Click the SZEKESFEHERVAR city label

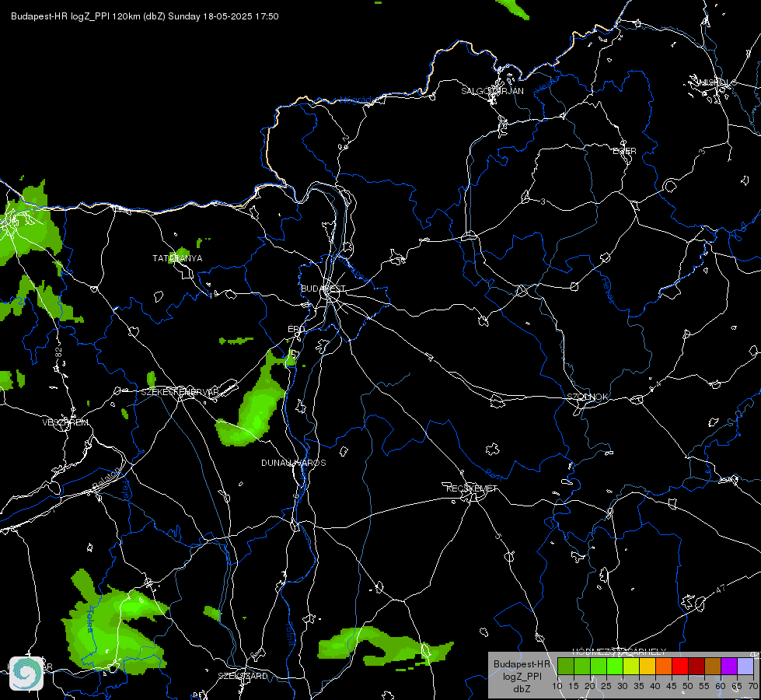pyautogui.click(x=180, y=392)
